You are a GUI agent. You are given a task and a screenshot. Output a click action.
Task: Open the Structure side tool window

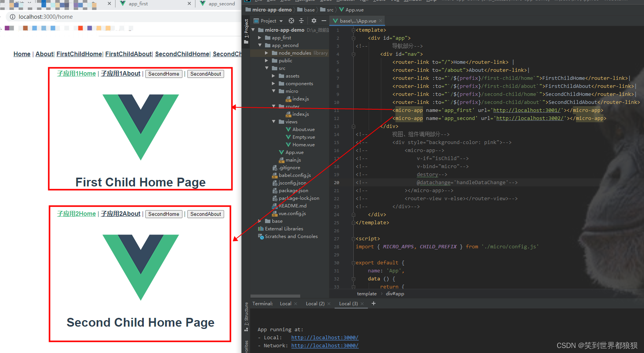pyautogui.click(x=246, y=316)
